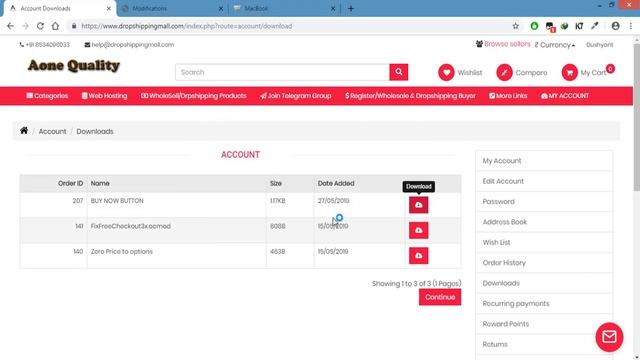Open the Chrome profile avatar icon
This screenshot has width=640, height=360.
[x=615, y=26]
